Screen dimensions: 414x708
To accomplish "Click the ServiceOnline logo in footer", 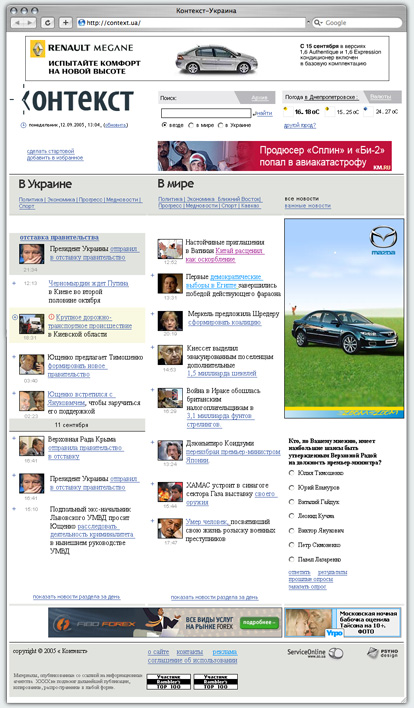I will tap(315, 653).
